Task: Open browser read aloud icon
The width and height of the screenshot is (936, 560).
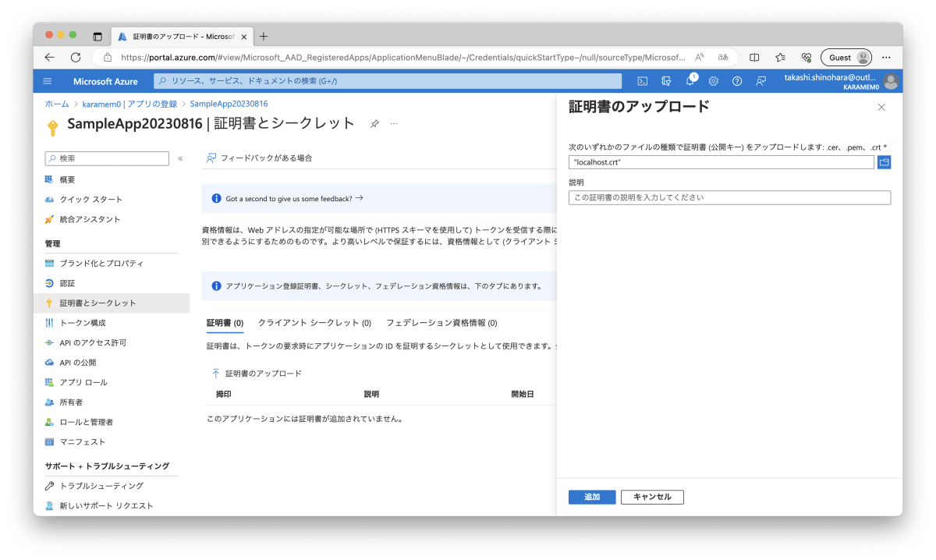Action: (700, 58)
